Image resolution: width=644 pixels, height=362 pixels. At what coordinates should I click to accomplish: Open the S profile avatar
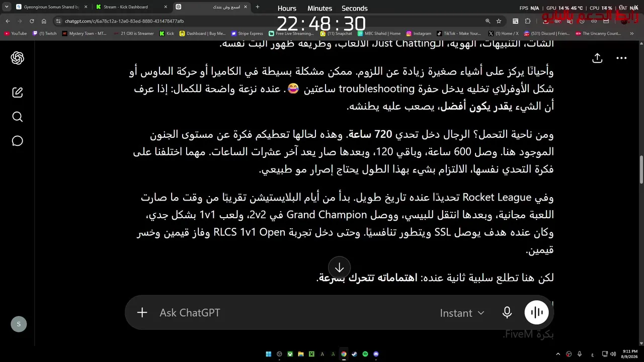pos(19,324)
